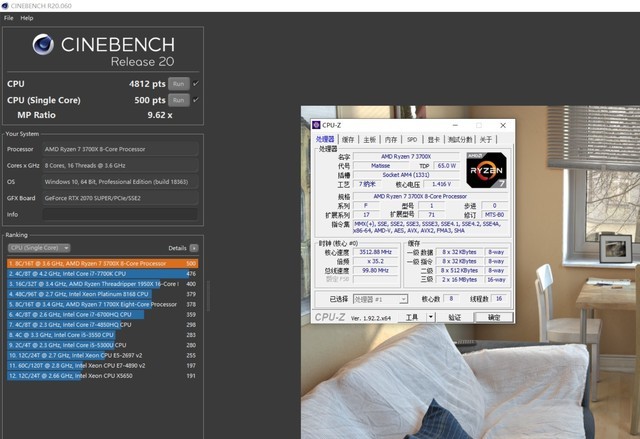Click the Socket AM4 (1331) field in CPU-Z

[406, 175]
